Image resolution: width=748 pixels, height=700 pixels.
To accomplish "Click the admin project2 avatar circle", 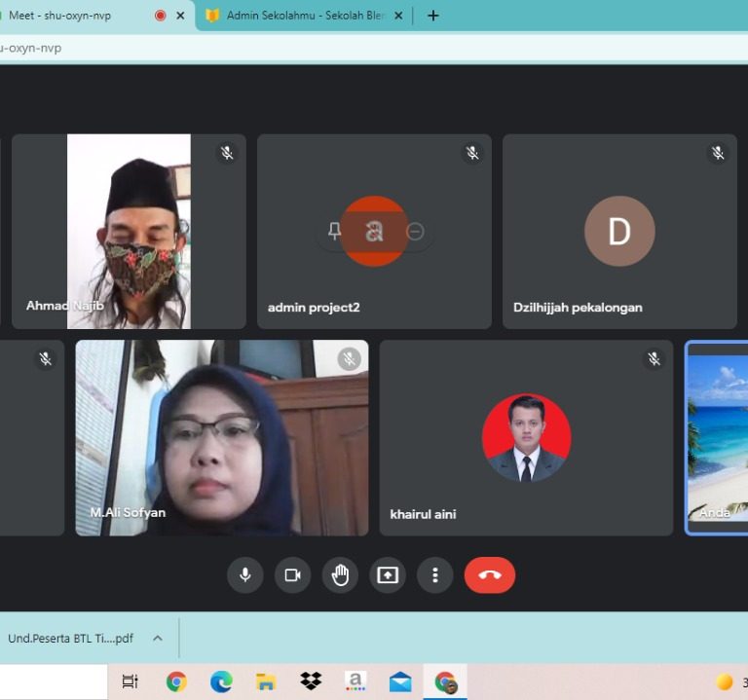I will click(x=374, y=232).
